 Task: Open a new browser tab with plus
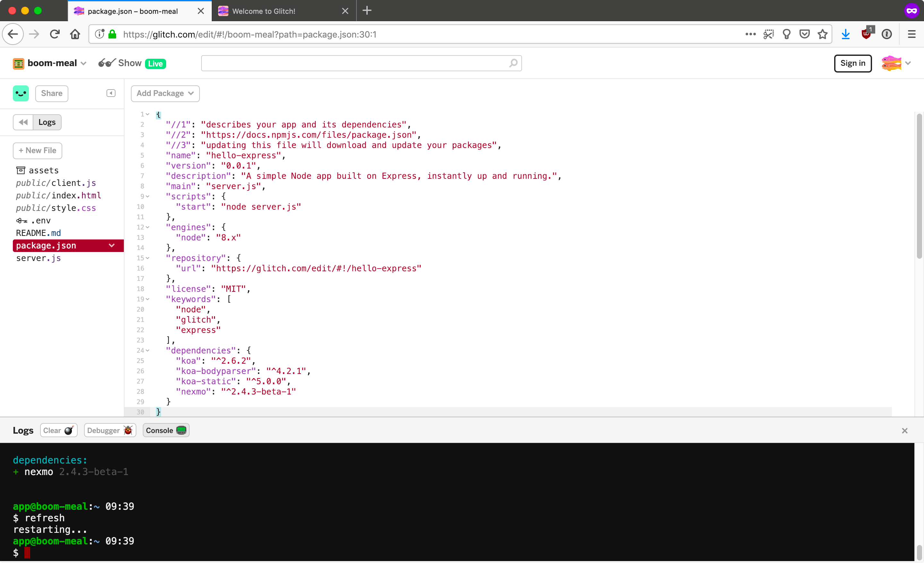coord(367,11)
